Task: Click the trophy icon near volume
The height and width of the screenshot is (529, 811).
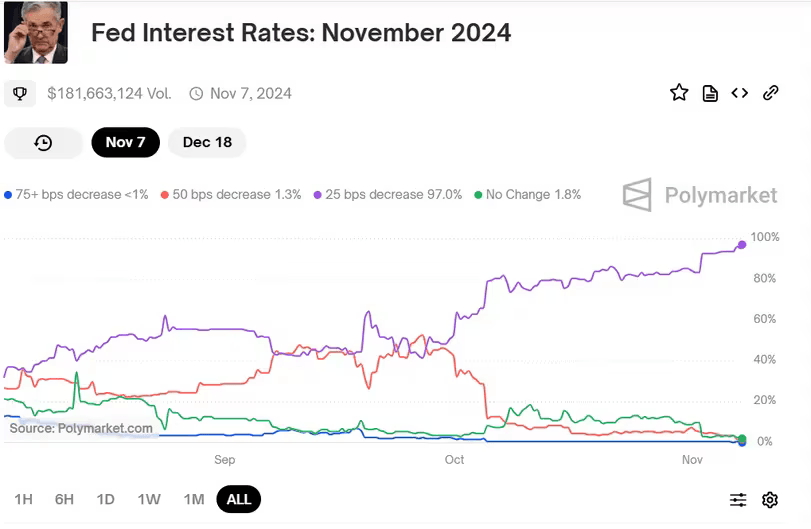Action: 19,93
